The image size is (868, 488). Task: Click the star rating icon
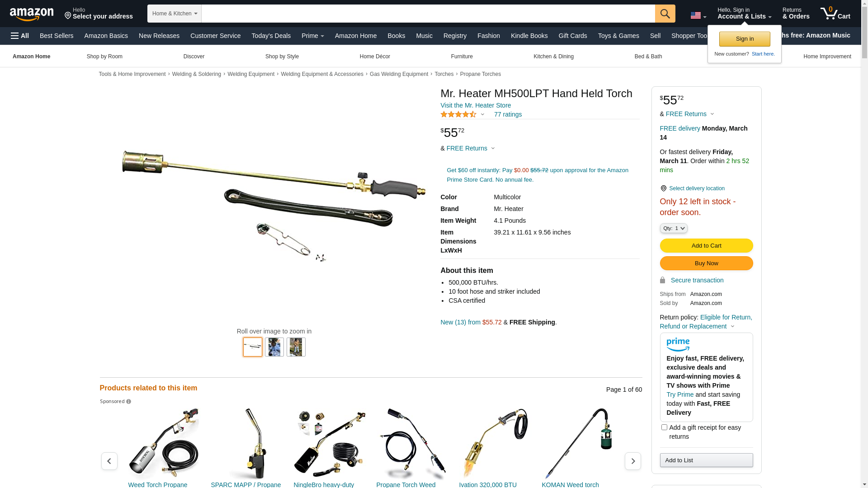(x=458, y=114)
